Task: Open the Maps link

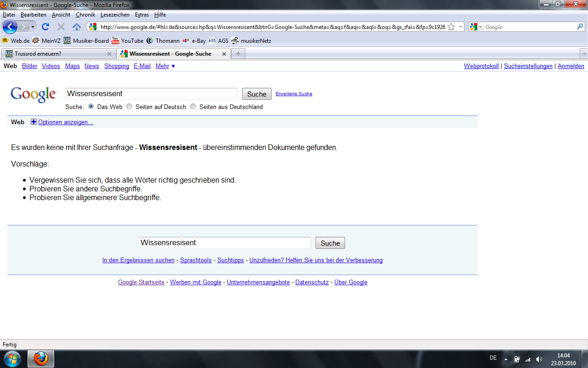Action: [x=73, y=66]
